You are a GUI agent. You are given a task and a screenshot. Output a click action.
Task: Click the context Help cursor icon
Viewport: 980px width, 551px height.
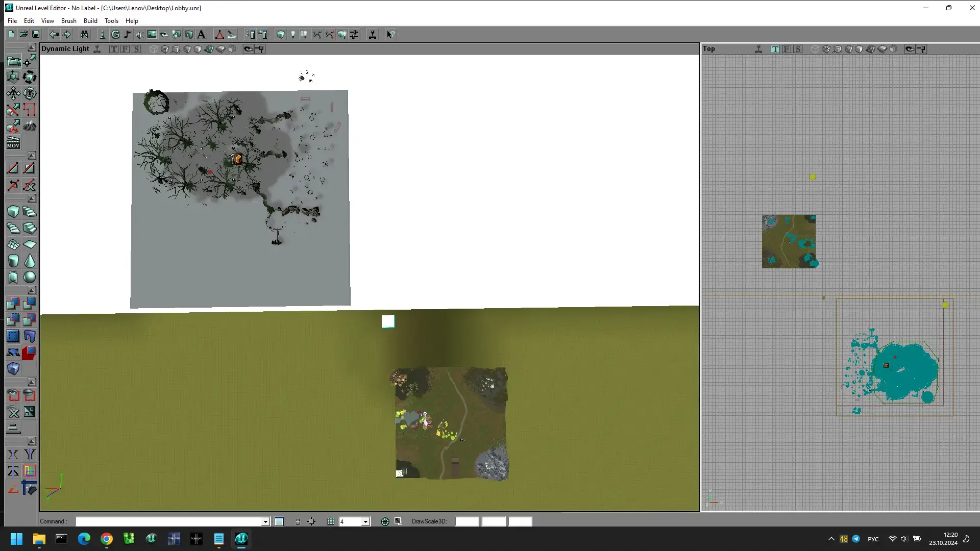390,34
